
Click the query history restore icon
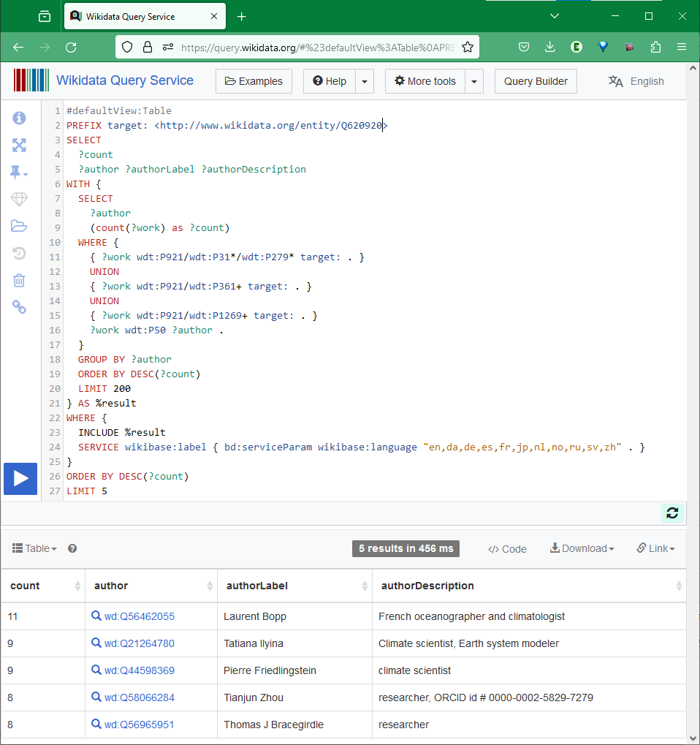[19, 253]
